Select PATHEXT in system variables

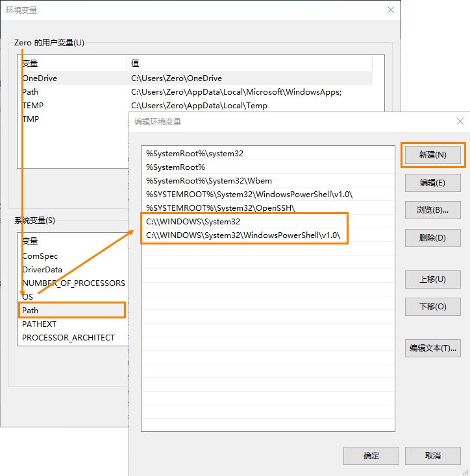coord(73,324)
